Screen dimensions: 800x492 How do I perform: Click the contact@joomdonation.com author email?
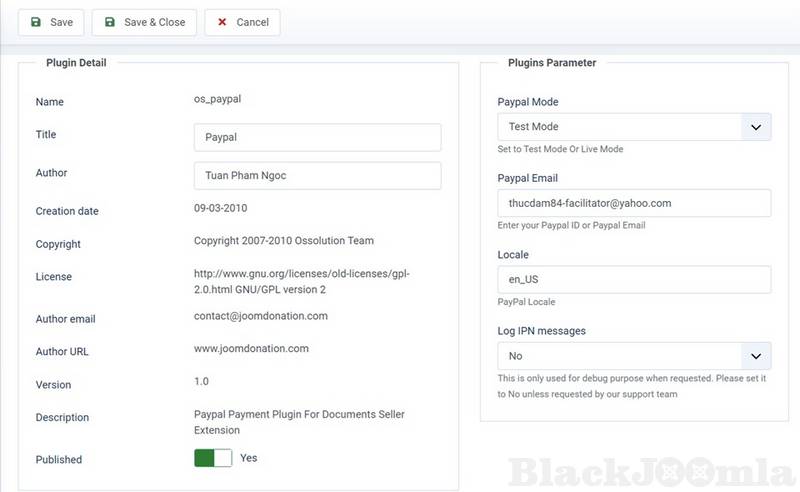click(261, 316)
